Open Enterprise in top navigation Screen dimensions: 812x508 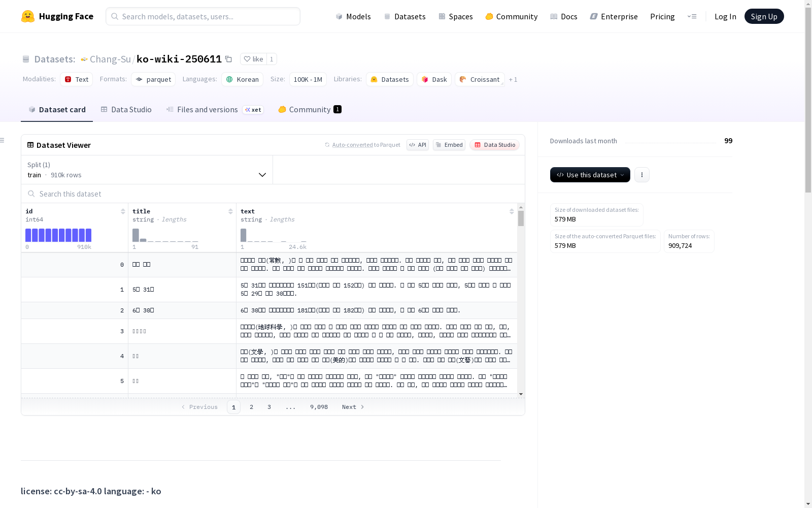pyautogui.click(x=614, y=16)
